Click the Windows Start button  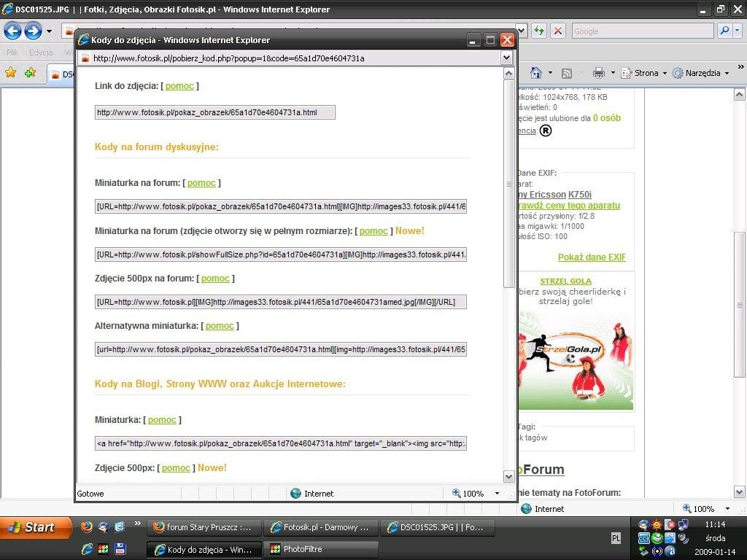34,527
